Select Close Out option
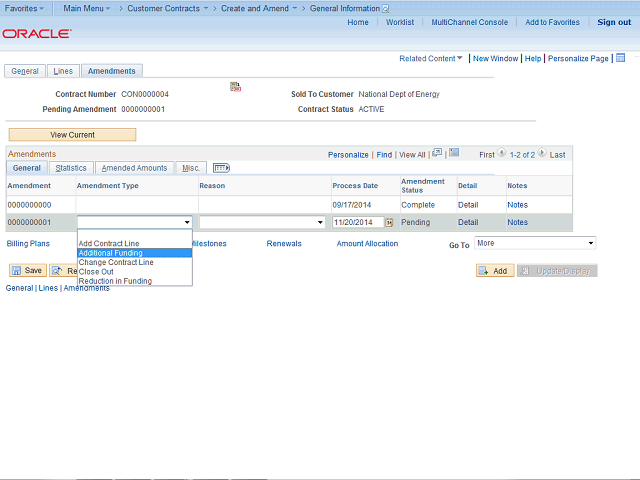Screen dimensions: 640x480 (135, 271)
